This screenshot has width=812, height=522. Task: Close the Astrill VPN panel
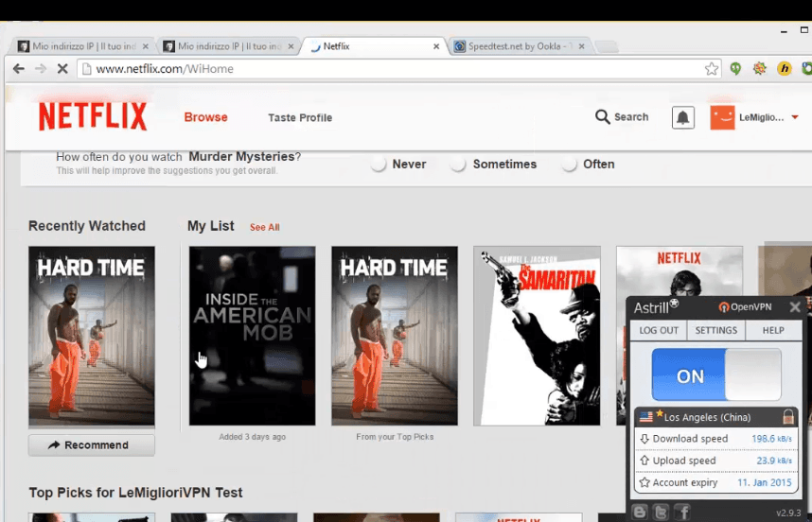(795, 307)
